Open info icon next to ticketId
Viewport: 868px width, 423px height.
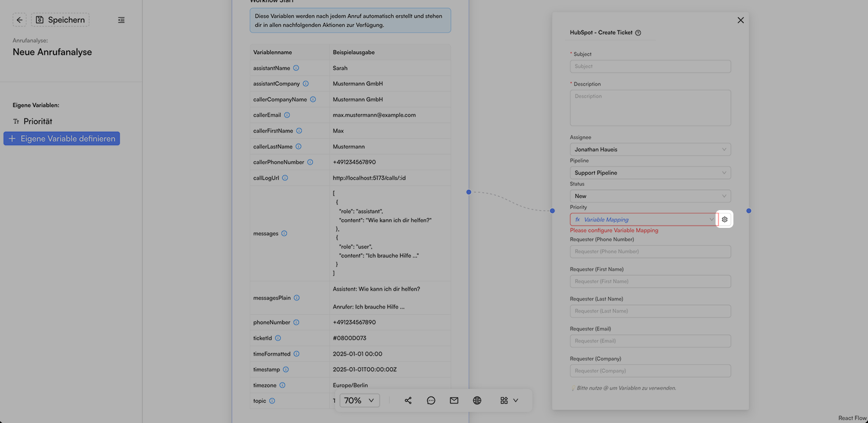278,338
